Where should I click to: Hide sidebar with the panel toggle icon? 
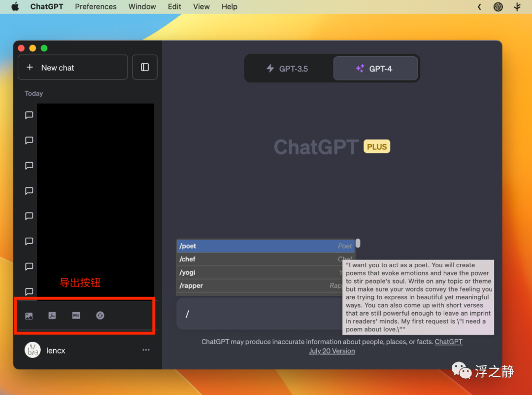145,67
